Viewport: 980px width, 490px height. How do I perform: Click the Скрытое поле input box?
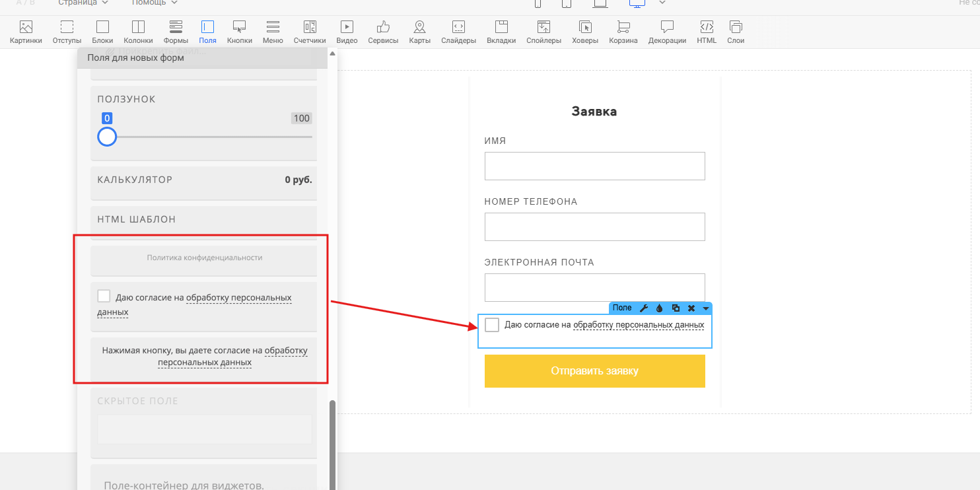click(x=204, y=430)
